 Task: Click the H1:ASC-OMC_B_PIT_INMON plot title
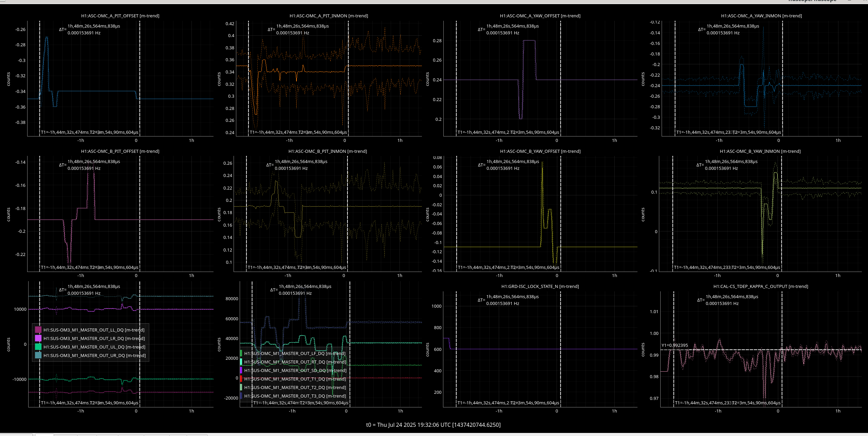tap(328, 151)
